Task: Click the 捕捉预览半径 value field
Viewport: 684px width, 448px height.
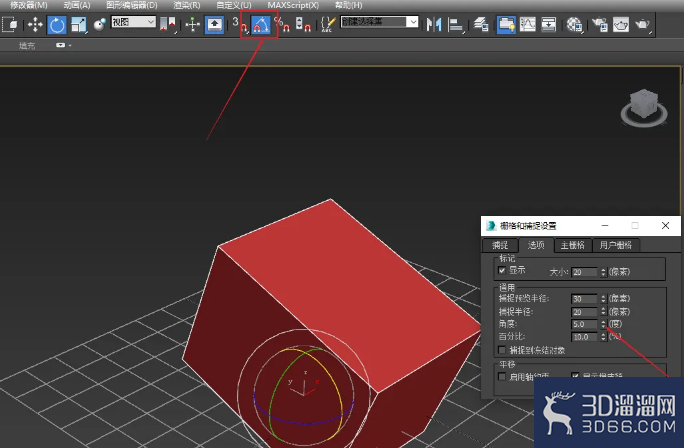Action: (x=584, y=299)
